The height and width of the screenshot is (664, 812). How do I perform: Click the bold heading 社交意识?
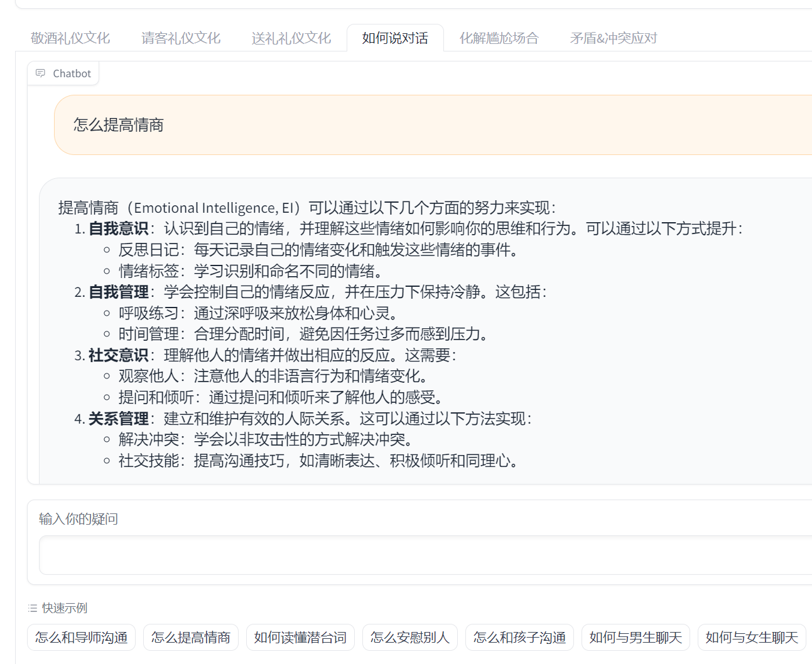[x=119, y=355]
